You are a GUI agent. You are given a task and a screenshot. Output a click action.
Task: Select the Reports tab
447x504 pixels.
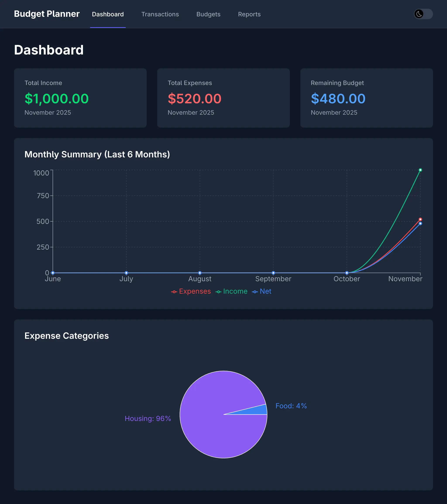[x=249, y=14]
